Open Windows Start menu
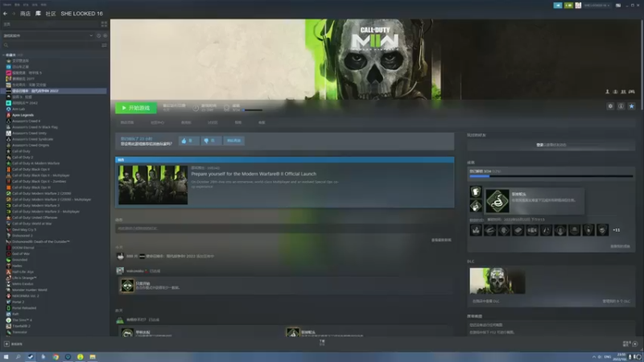The image size is (644, 362). pos(6,356)
